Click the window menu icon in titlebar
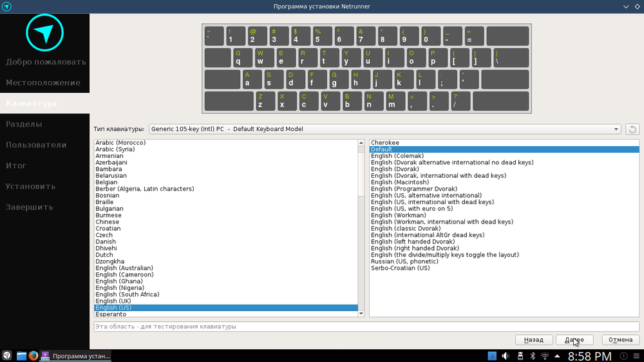 click(6, 6)
